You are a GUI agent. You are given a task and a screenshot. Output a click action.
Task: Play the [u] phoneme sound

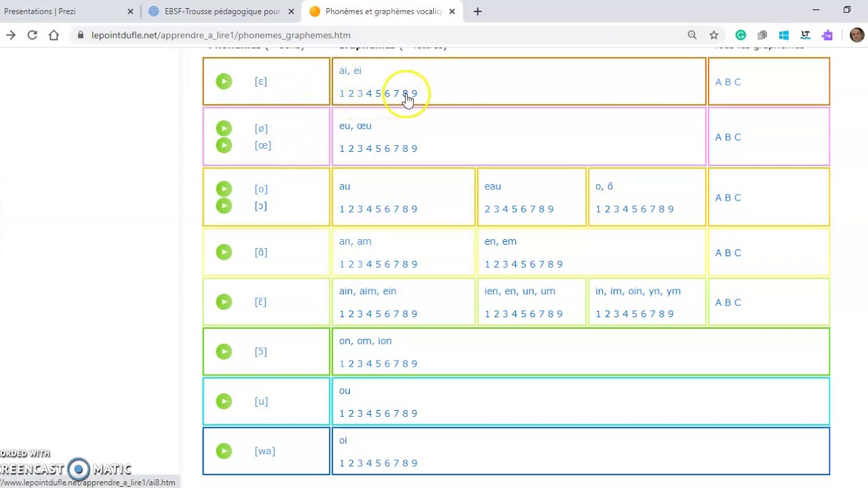tap(224, 401)
